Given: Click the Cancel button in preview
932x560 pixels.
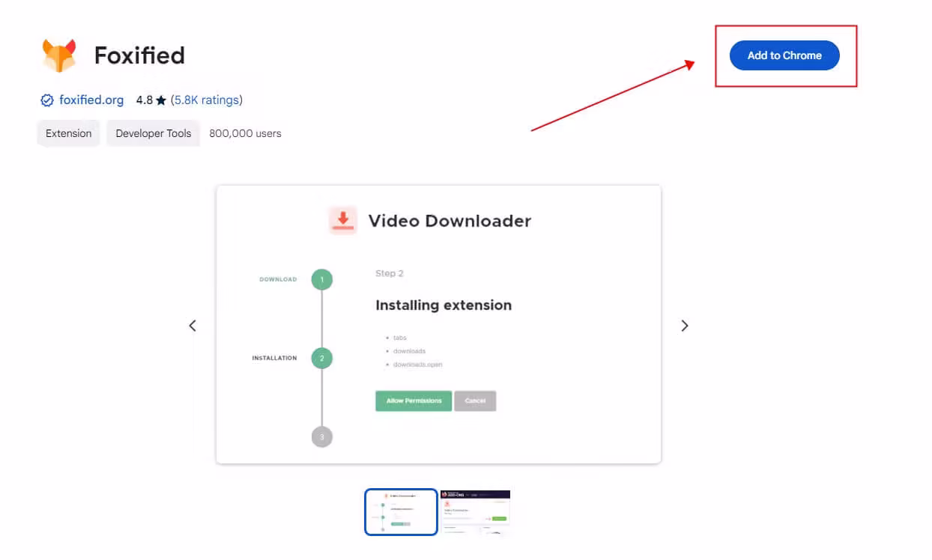Looking at the screenshot, I should click(x=475, y=401).
